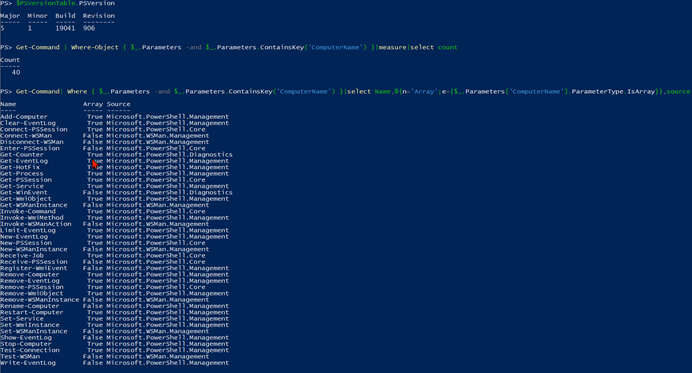
Task: Click the $PSVersionTable.PSVersion command text
Action: coord(65,3)
